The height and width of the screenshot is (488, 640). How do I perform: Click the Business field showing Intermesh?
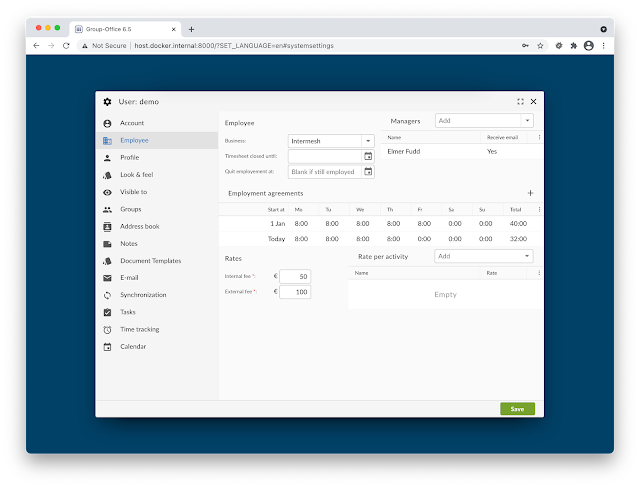(x=325, y=141)
